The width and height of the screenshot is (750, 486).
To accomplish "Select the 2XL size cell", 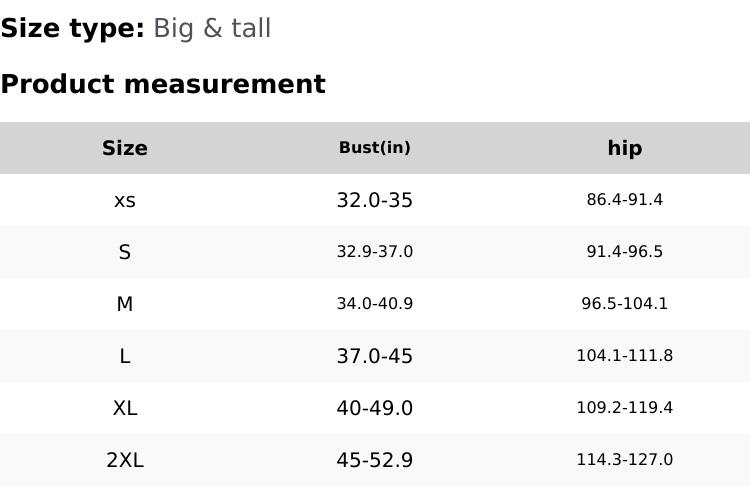I will click(125, 460).
